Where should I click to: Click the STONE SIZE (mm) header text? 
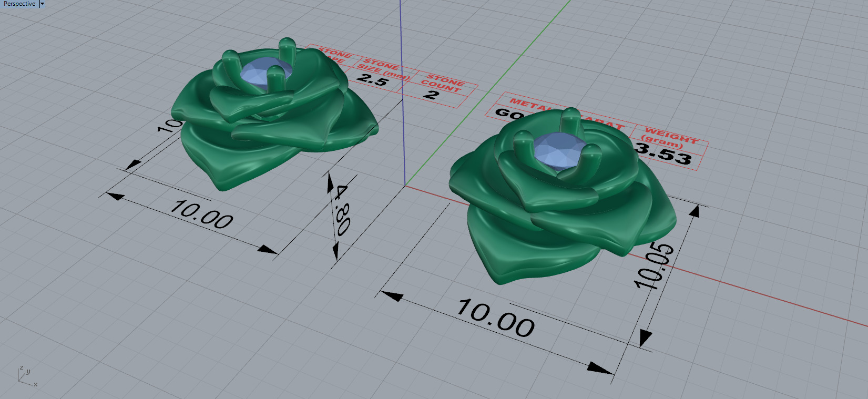tap(383, 70)
